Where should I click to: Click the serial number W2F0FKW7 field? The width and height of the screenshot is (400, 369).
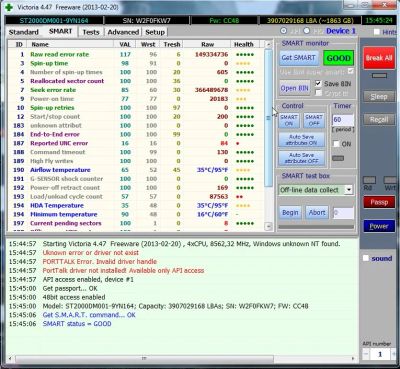click(x=147, y=20)
